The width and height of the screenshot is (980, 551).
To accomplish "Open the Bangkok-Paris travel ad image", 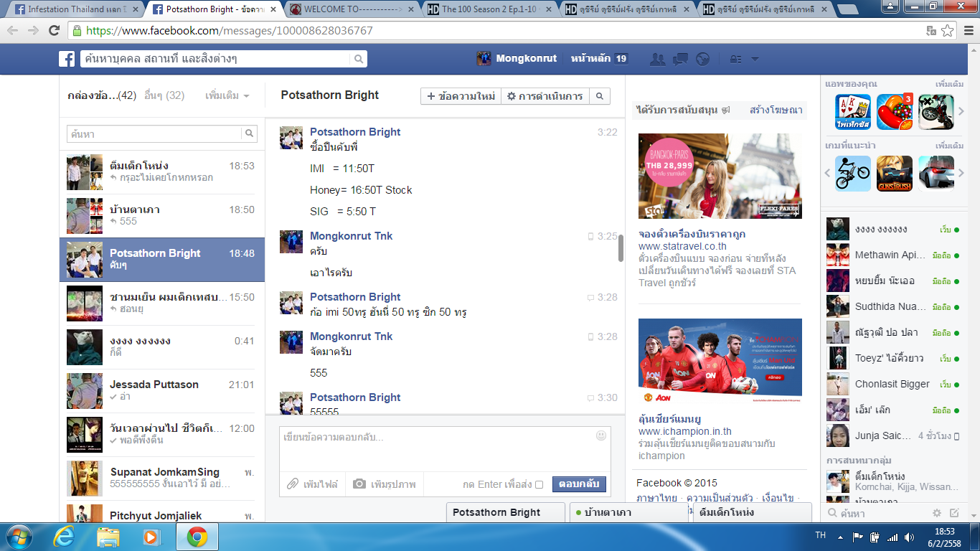I will [x=720, y=176].
